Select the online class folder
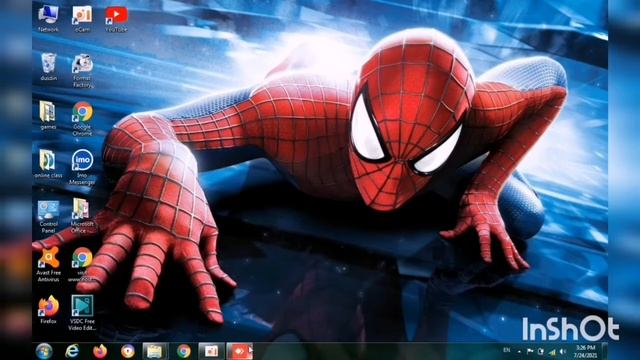The width and height of the screenshot is (640, 360). [48, 164]
